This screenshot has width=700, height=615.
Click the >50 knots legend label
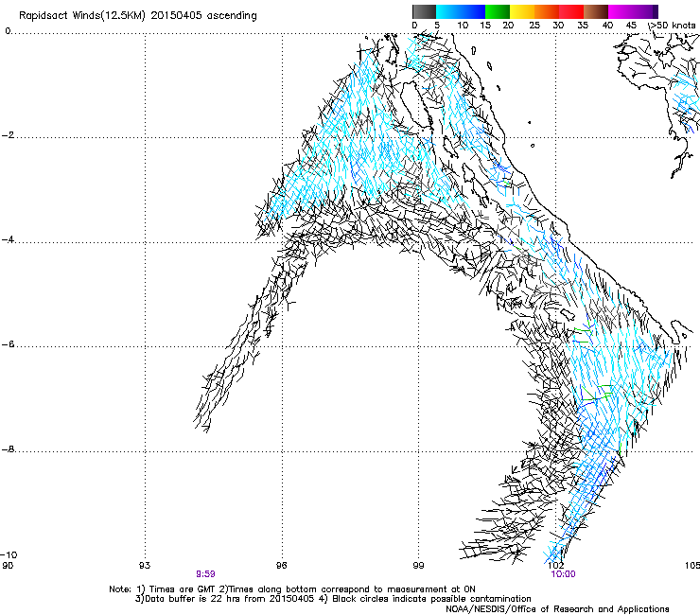[x=673, y=26]
